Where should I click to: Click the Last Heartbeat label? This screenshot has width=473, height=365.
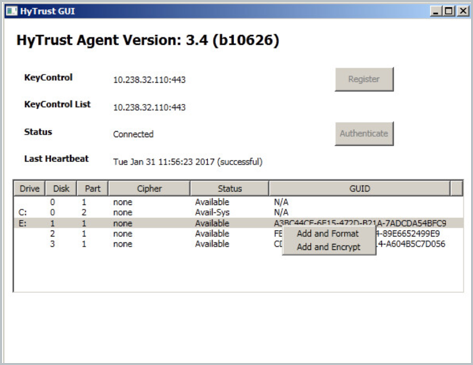pyautogui.click(x=56, y=159)
